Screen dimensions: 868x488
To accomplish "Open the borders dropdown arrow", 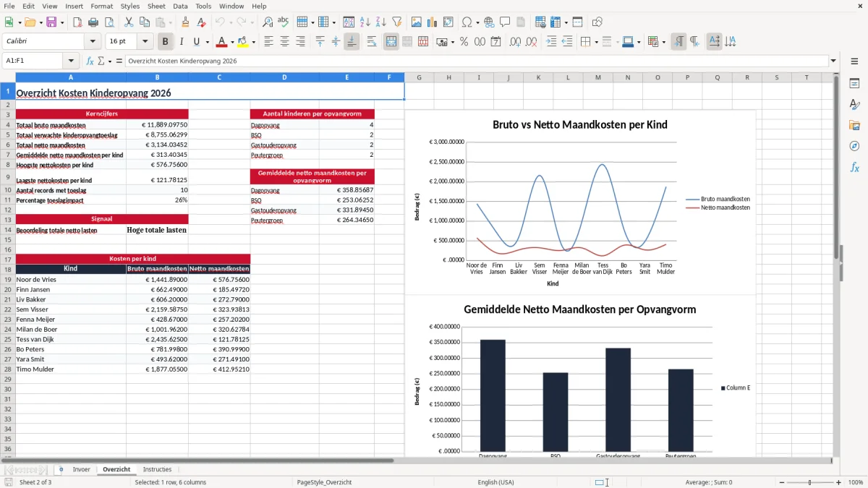I will click(x=596, y=42).
